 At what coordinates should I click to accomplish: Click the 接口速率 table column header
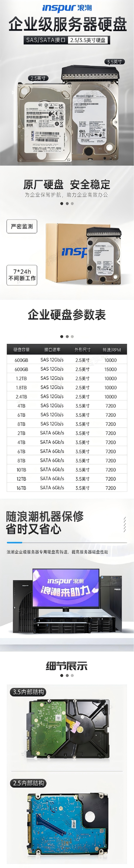(x=52, y=350)
